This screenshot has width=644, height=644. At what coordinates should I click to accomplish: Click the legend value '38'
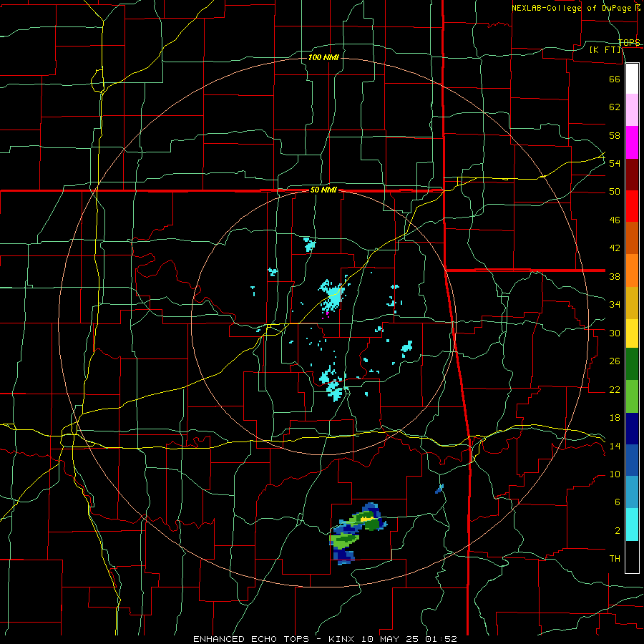click(x=615, y=276)
